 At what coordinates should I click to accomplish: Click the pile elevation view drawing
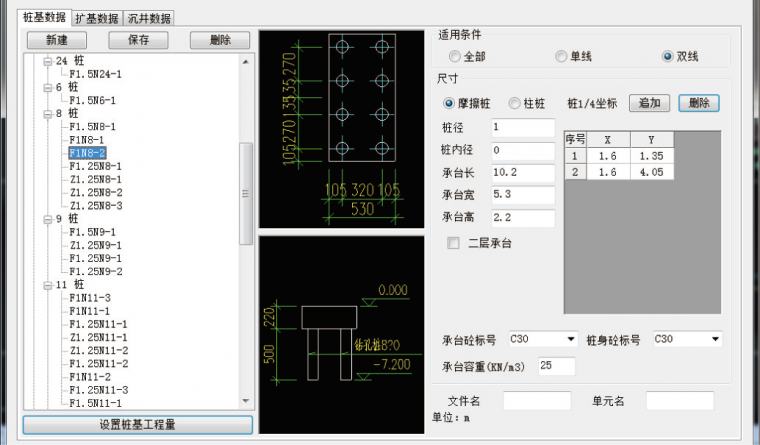pos(342,335)
